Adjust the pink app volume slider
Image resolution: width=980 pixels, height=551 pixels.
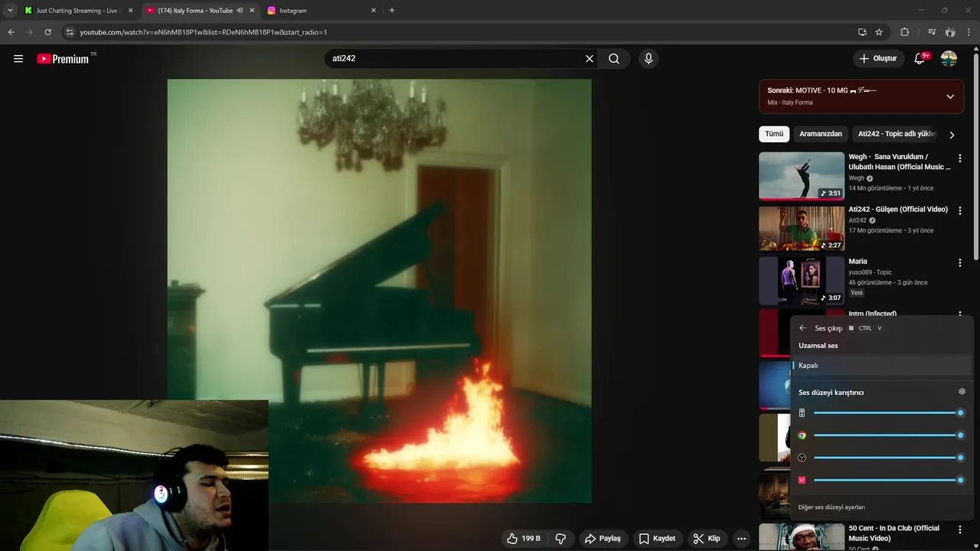pyautogui.click(x=887, y=480)
